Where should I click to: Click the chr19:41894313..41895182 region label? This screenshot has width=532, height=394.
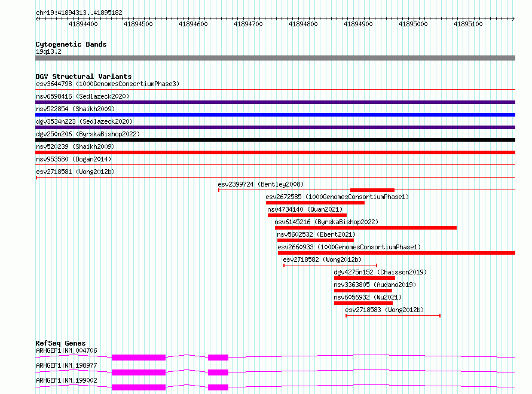(79, 13)
